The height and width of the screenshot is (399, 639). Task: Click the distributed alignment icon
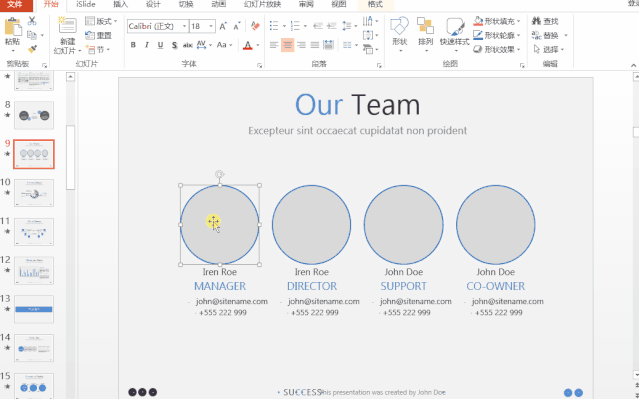tap(328, 45)
